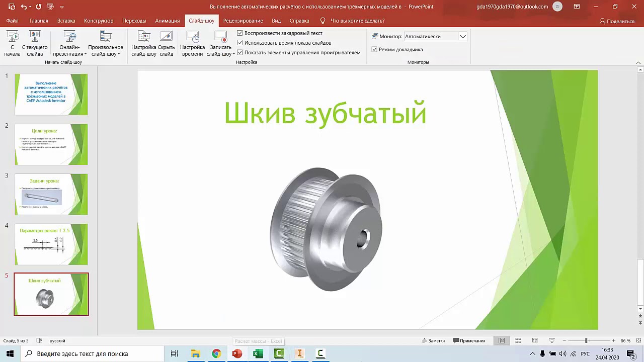Click account avatar in title bar
Screen dimensions: 644x362
[x=557, y=7]
